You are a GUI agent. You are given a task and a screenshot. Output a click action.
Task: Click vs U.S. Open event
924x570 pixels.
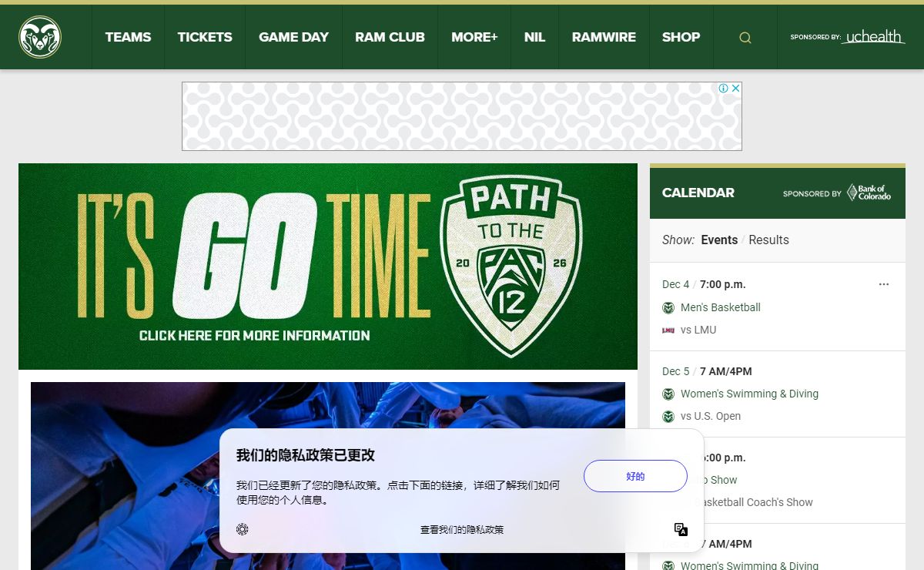pos(711,416)
